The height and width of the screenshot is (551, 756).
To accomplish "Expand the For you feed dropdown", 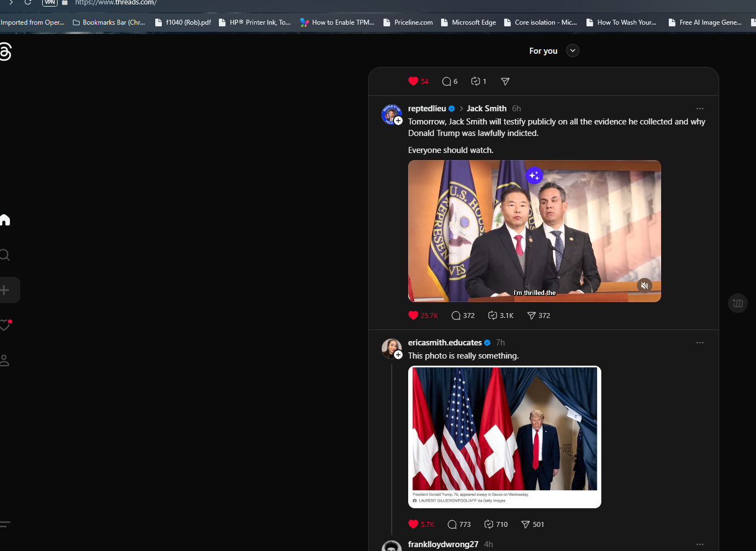I will 572,50.
